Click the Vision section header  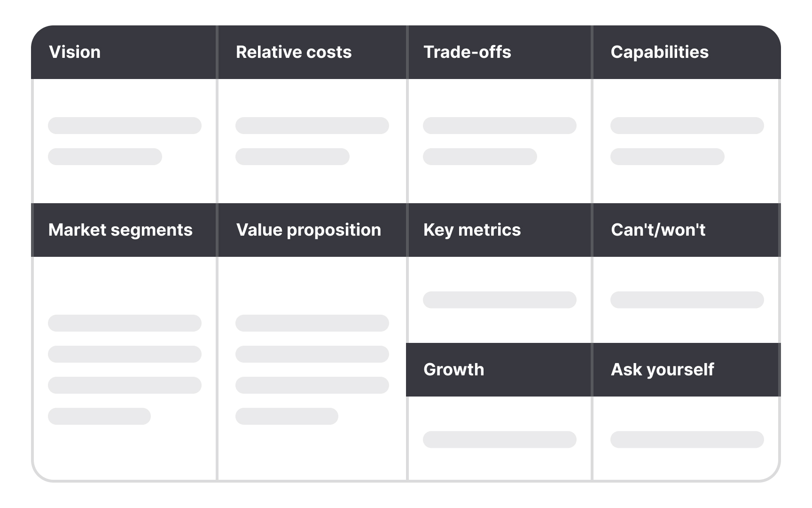click(75, 52)
